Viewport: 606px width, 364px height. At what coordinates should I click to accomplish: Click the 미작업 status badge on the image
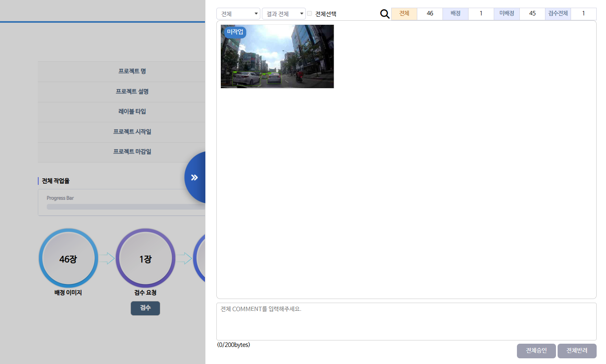[x=235, y=32]
